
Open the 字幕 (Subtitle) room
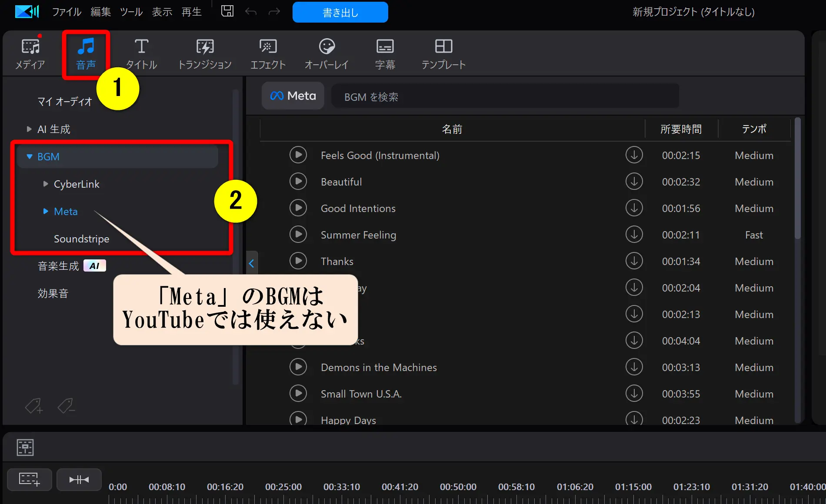tap(385, 54)
